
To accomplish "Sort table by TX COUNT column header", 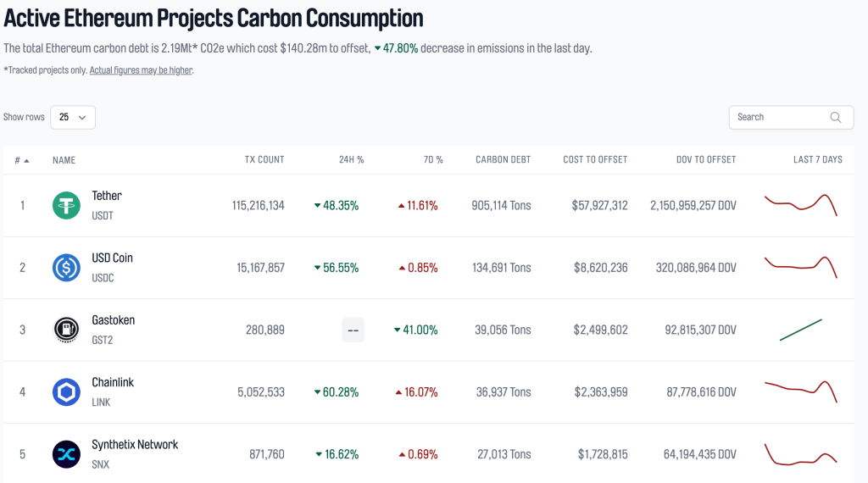I will tap(264, 160).
